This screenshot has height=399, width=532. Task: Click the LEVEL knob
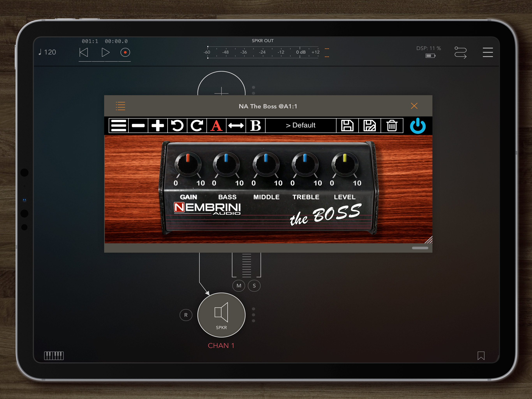click(x=345, y=165)
